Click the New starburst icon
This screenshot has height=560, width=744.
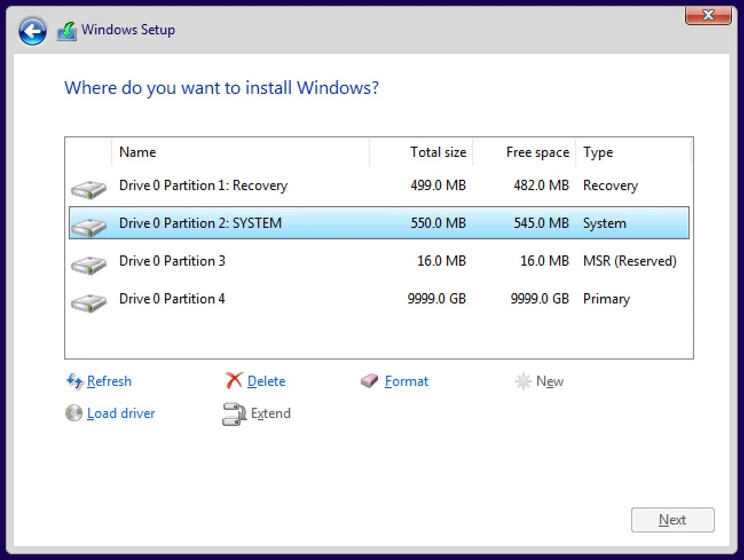(523, 381)
